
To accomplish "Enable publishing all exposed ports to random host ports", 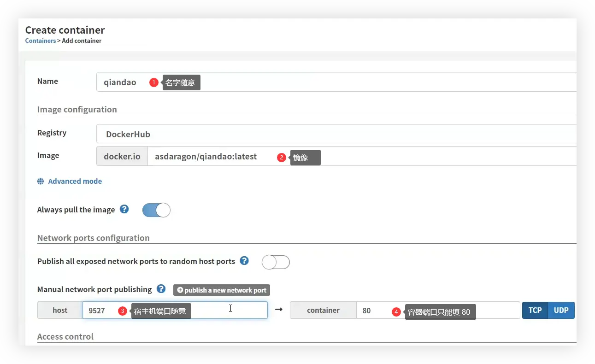I will (276, 262).
